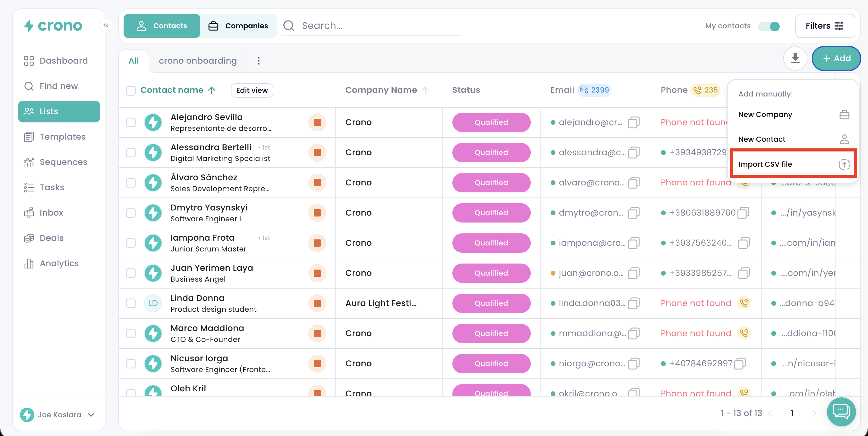Image resolution: width=868 pixels, height=436 pixels.
Task: Click the Edit view button
Action: tap(252, 90)
